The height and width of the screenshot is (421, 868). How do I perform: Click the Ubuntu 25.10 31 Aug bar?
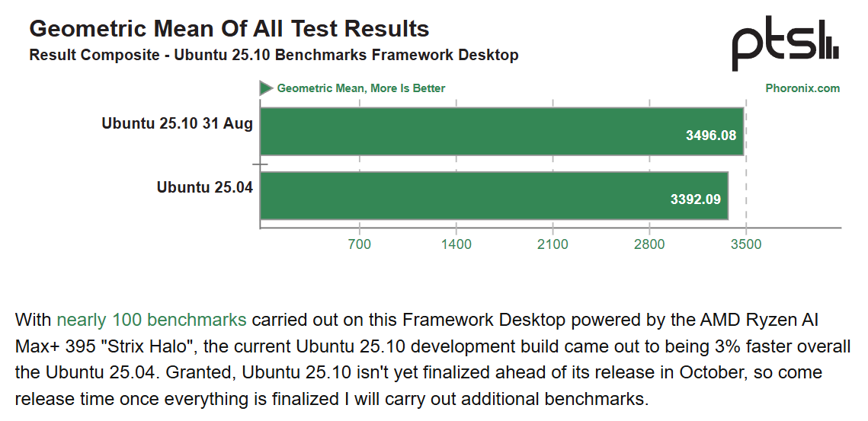point(457,132)
